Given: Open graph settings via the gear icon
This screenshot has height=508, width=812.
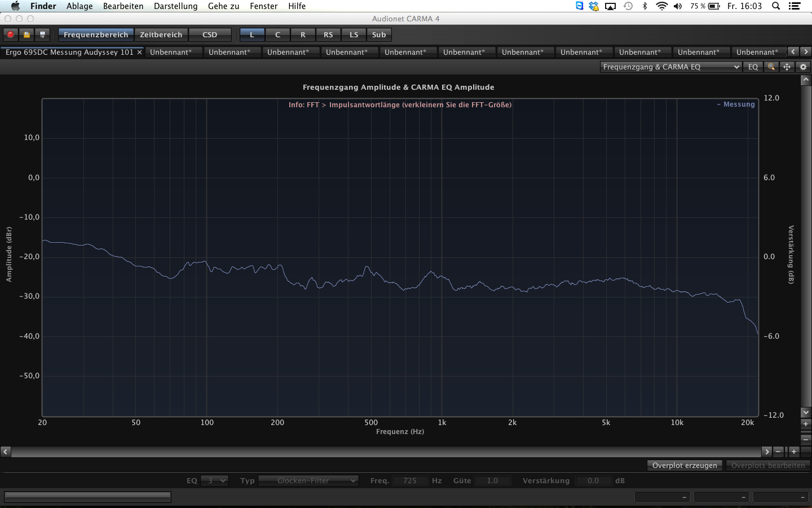Looking at the screenshot, I should (803, 67).
